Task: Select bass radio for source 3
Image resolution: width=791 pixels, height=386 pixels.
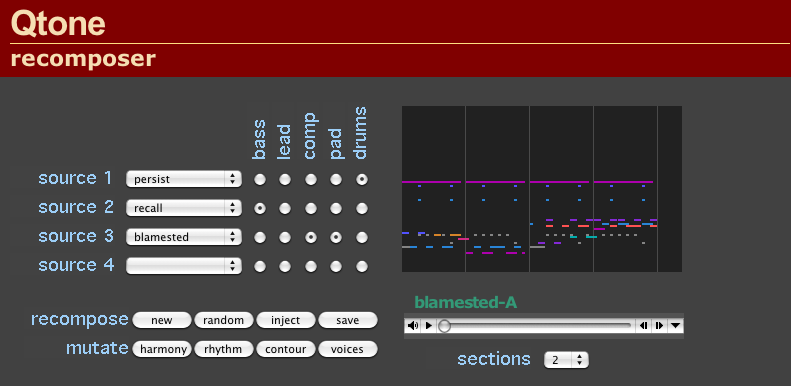Action: (260, 237)
